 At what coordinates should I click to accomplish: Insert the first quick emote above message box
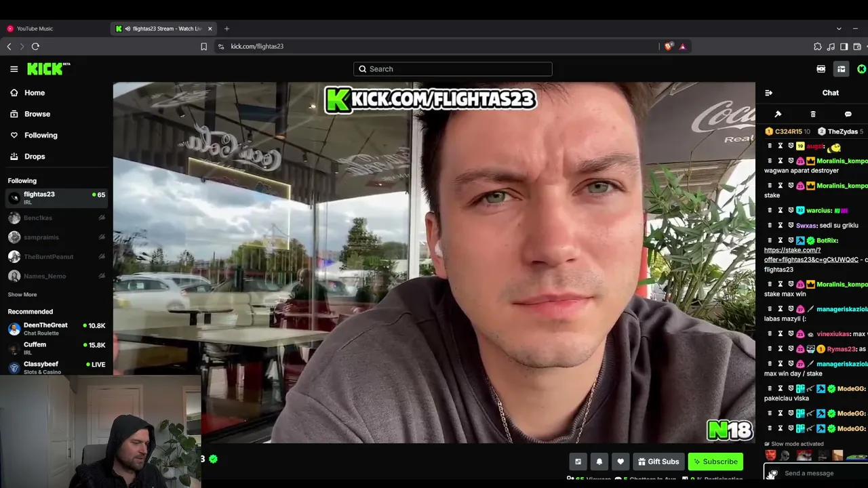770,455
